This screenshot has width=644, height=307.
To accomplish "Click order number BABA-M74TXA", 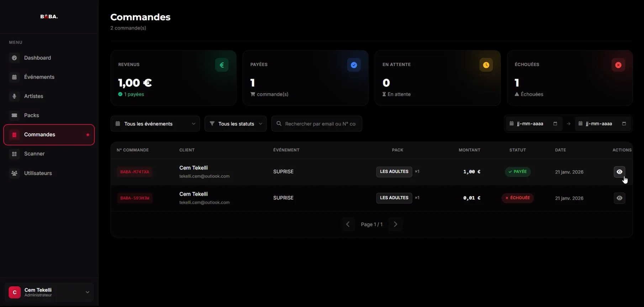I will (135, 172).
